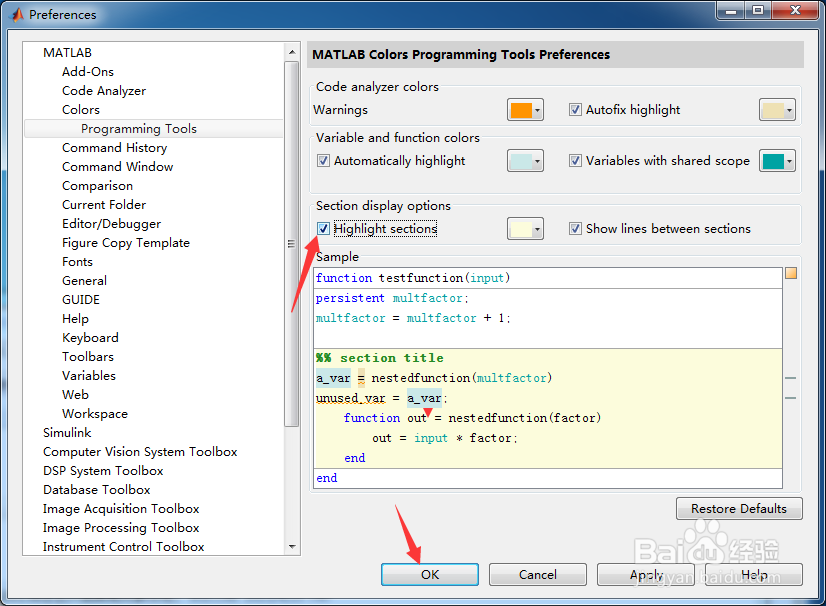
Task: Open the Autofix highlight color dropdown arrow
Action: click(x=789, y=110)
